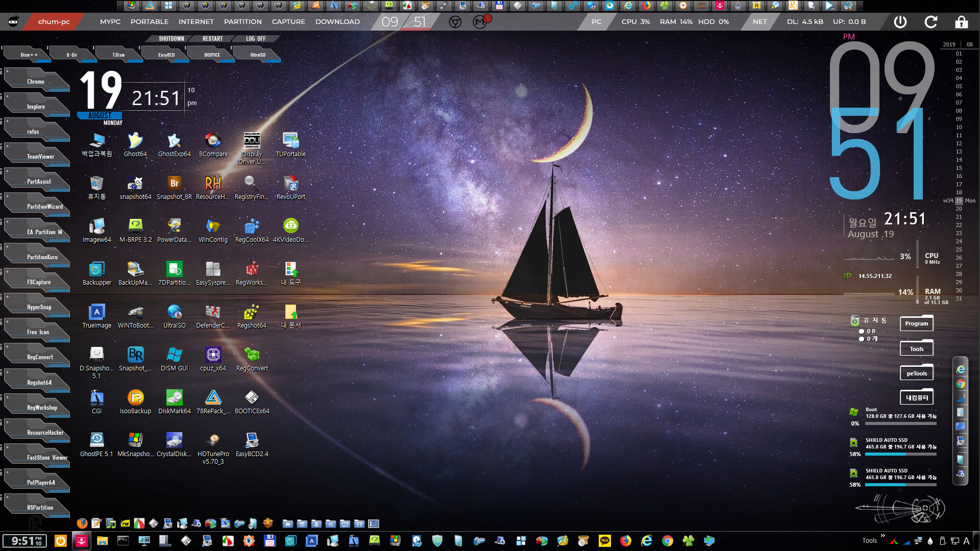Open File Explorer folder in taskbar
The height and width of the screenshot is (551, 980).
pos(102,541)
